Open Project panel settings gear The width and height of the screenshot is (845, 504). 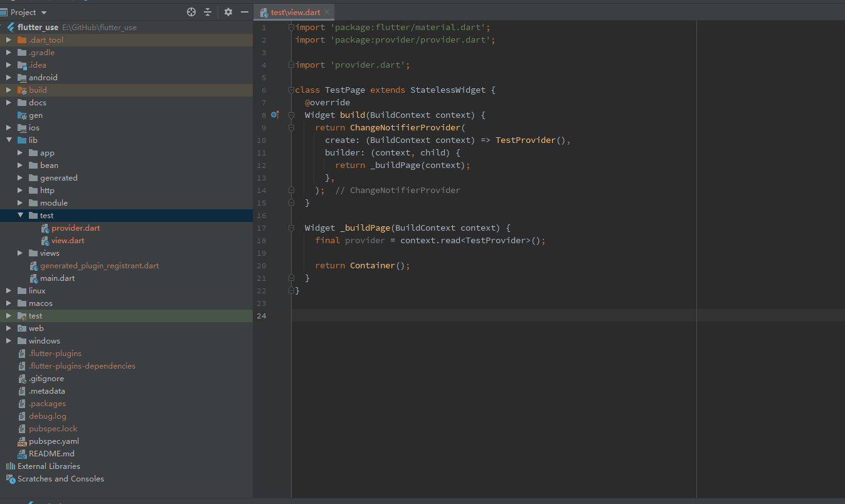coord(228,12)
